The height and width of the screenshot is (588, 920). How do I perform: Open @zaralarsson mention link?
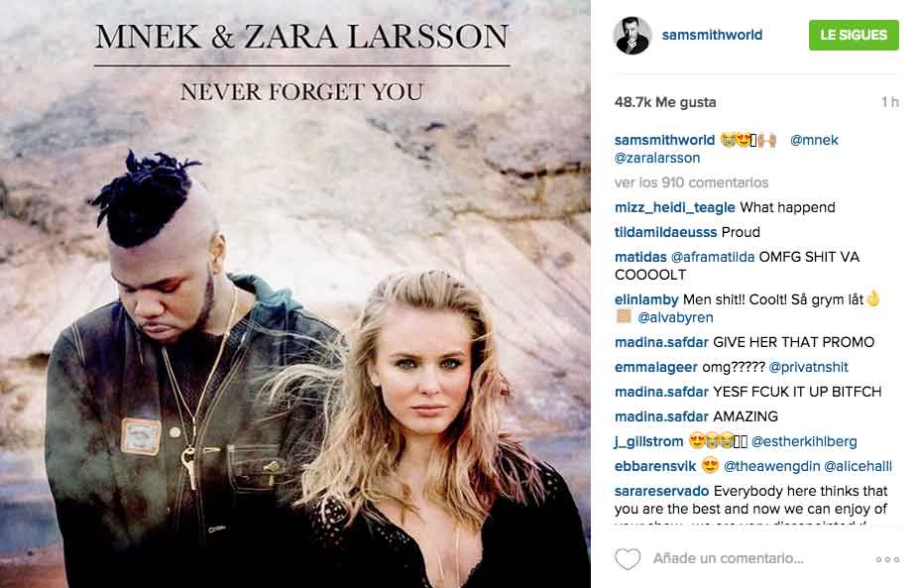(x=657, y=158)
